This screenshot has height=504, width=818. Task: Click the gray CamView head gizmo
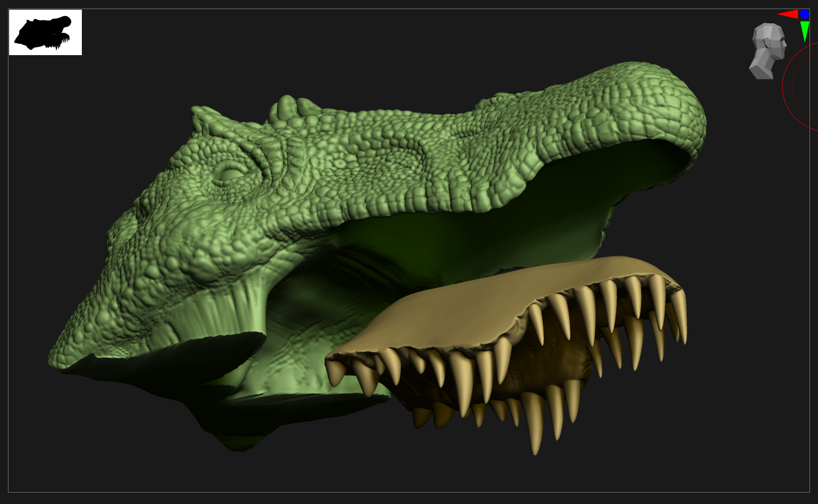[x=767, y=50]
